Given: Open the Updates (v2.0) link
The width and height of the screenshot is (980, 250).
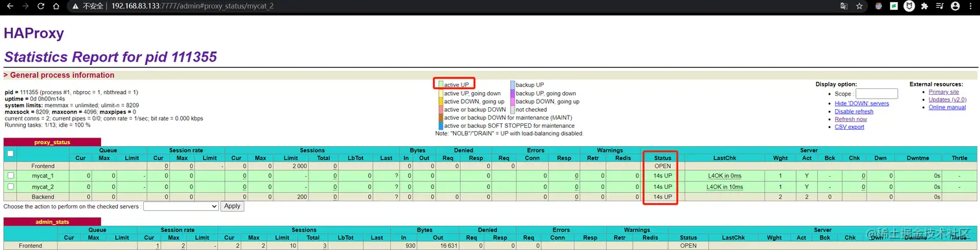Looking at the screenshot, I should [947, 99].
